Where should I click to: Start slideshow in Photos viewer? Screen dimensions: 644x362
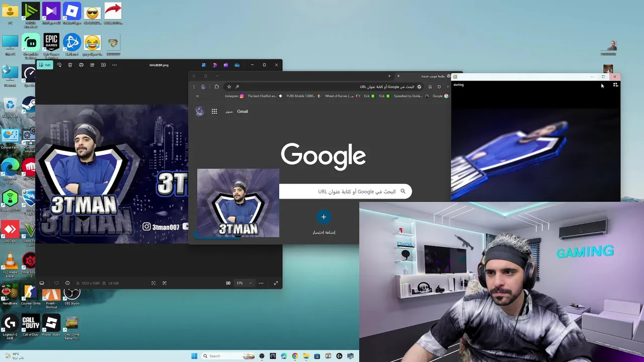tap(103, 65)
